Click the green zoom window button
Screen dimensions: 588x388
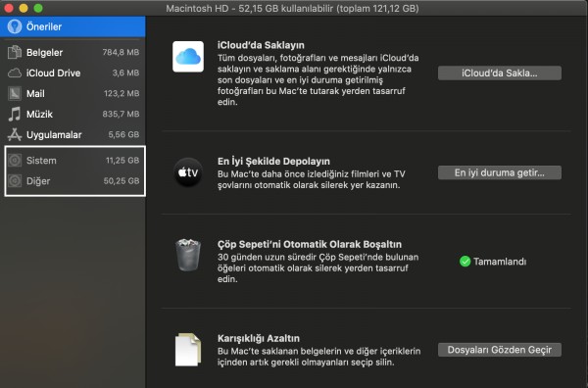[38, 8]
